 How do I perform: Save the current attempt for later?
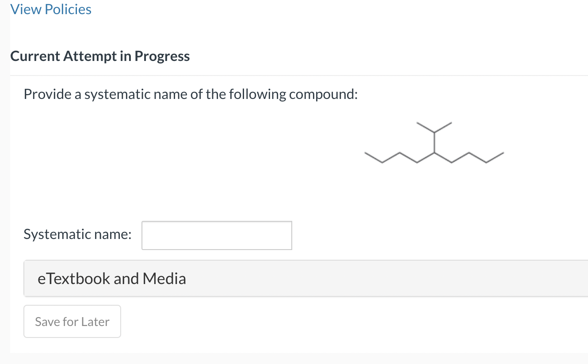tap(72, 321)
